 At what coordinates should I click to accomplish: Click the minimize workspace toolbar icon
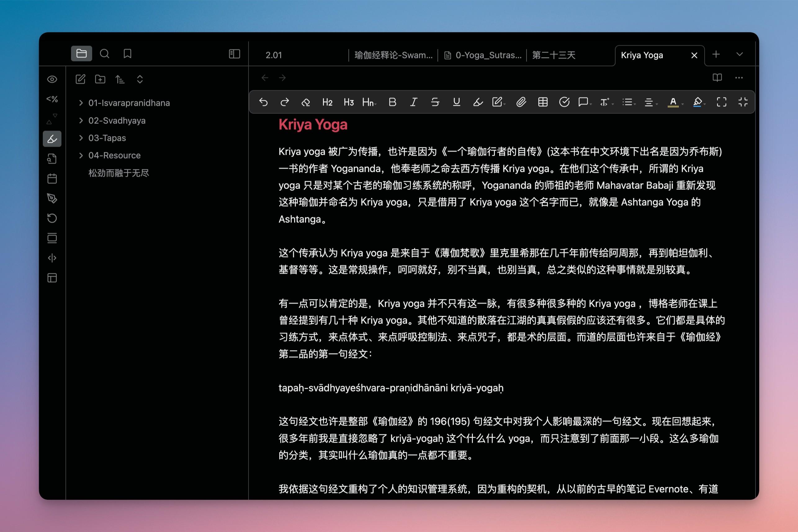(743, 102)
